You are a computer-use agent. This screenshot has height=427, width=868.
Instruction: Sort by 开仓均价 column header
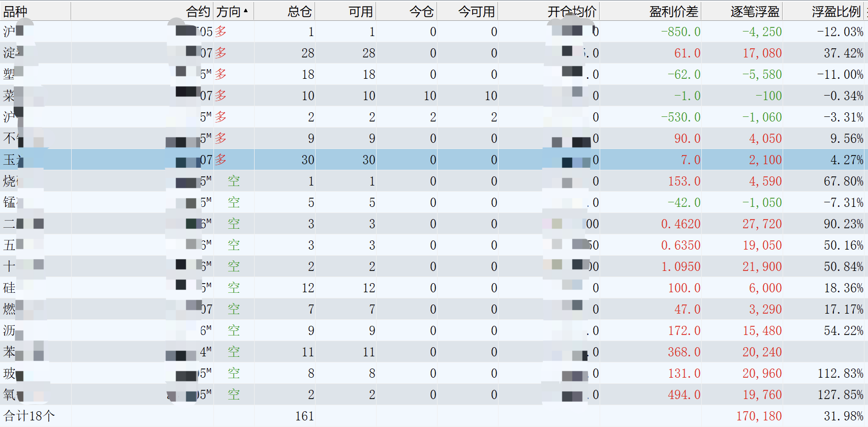tap(572, 11)
